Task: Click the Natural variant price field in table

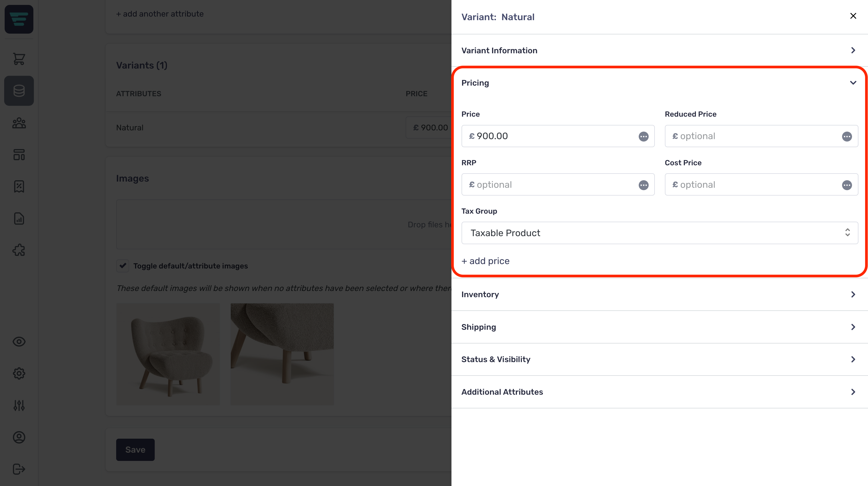Action: click(429, 128)
